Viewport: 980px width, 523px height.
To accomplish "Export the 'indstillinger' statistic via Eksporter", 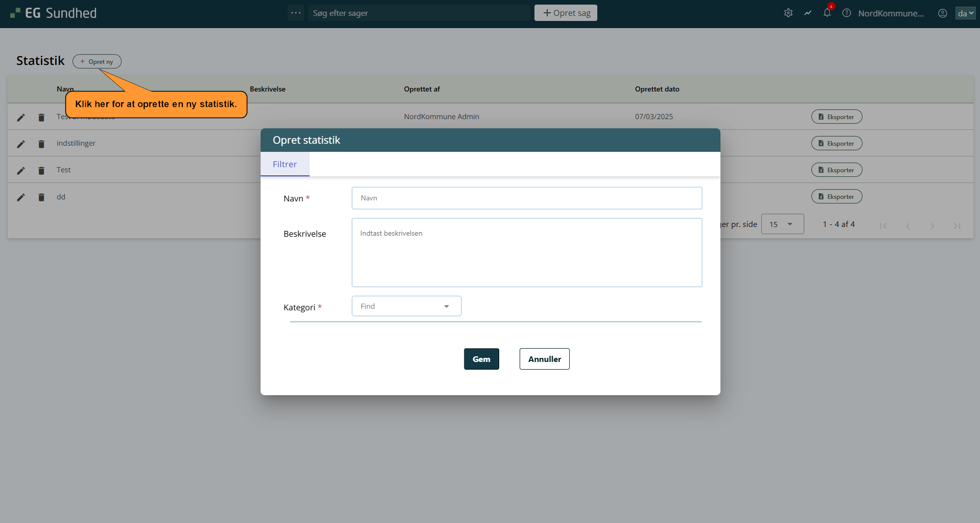I will pyautogui.click(x=836, y=144).
